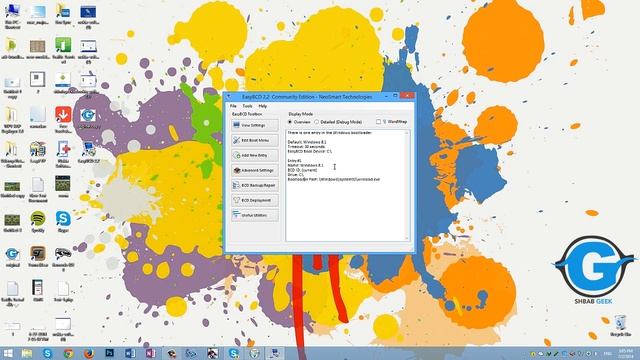
Task: Open Spotify desktop shortcut
Action: (x=38, y=222)
